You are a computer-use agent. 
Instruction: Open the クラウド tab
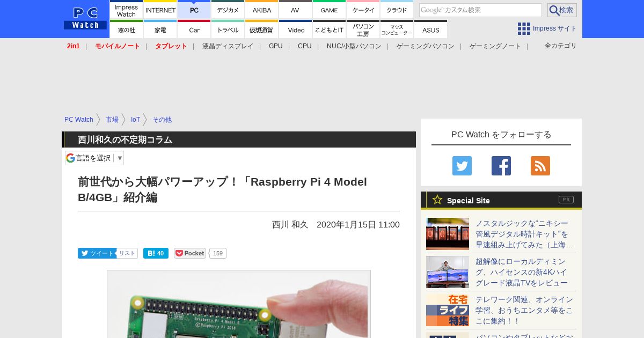point(397,9)
